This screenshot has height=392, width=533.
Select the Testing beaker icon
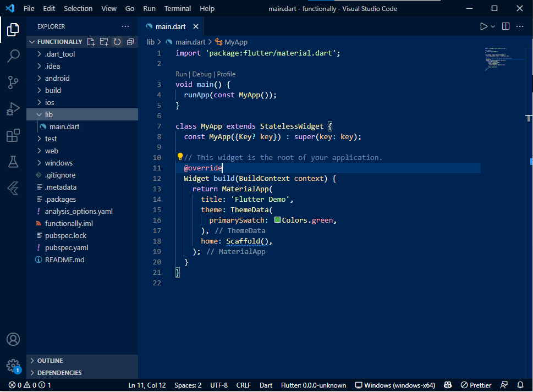coord(13,161)
